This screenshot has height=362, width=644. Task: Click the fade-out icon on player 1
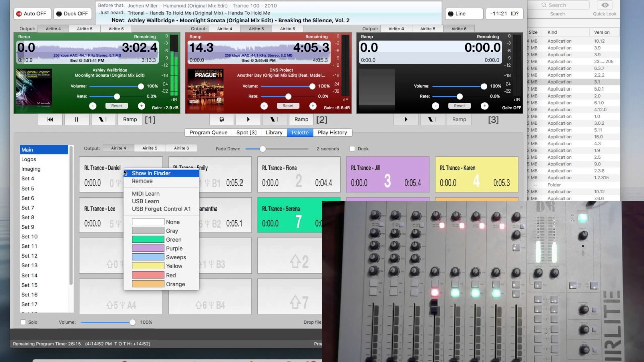(103, 119)
